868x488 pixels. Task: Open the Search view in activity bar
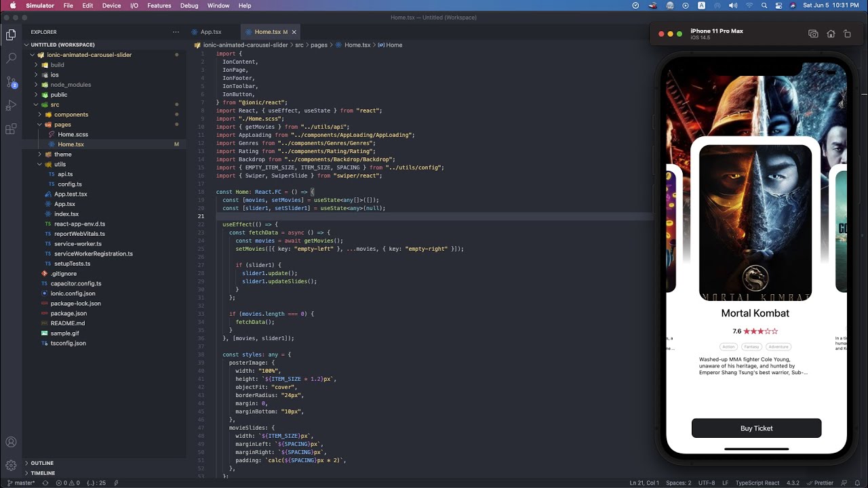click(11, 59)
